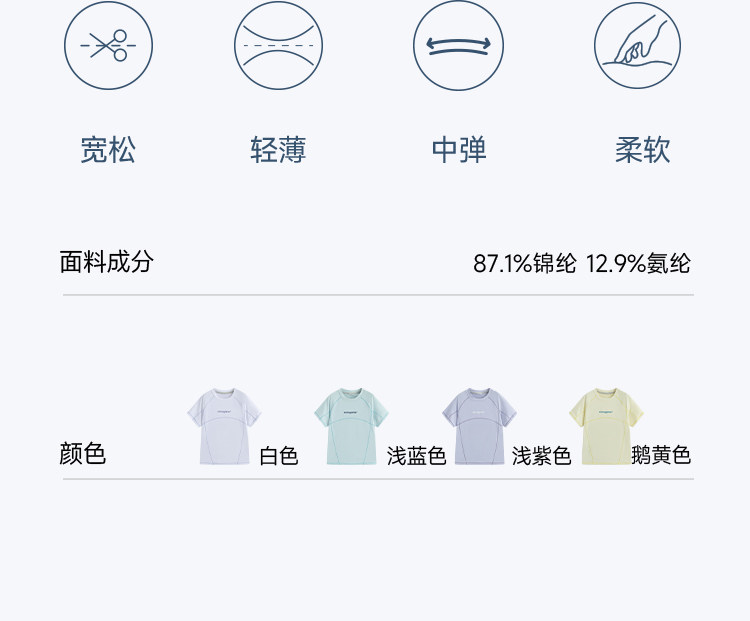Choose the 白色 color label

279,456
